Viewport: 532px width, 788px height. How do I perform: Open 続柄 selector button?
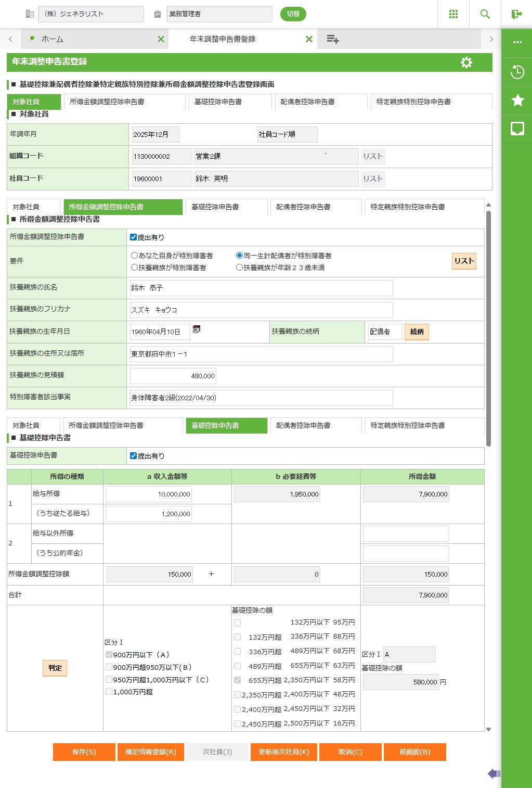click(x=417, y=332)
